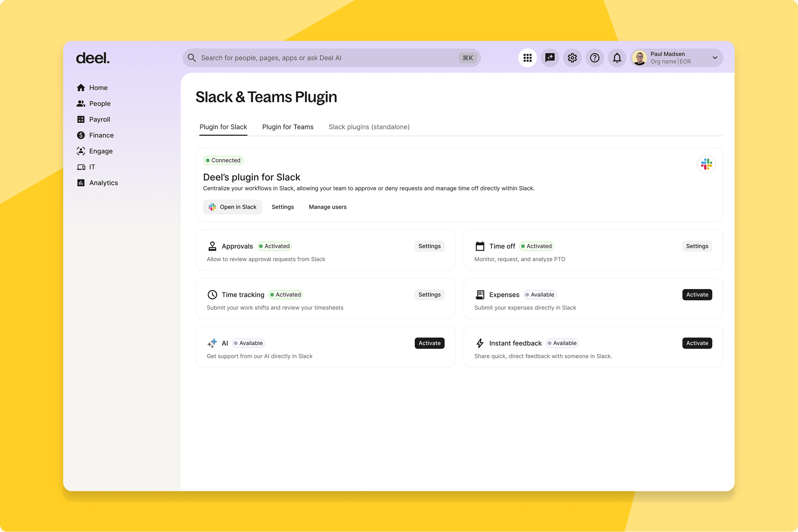Image resolution: width=798 pixels, height=532 pixels.
Task: Switch to the Plugin for Slack tab
Action: 223,127
